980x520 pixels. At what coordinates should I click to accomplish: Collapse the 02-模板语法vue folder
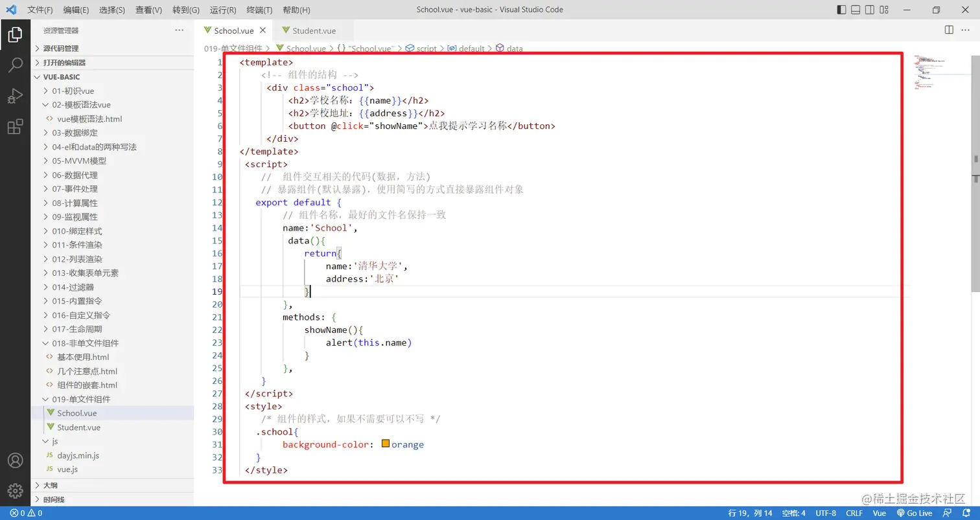pos(113,105)
